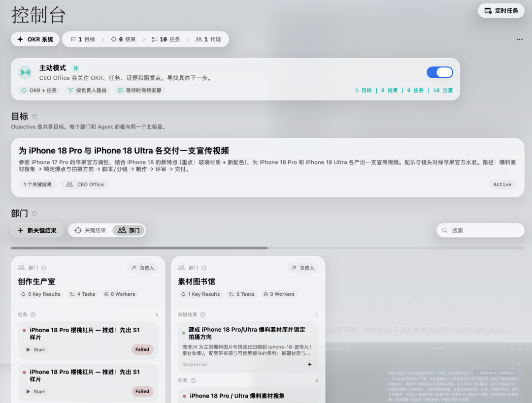
Task: Click 0 Key Results chip in 创作生产室
Action: coord(41,294)
